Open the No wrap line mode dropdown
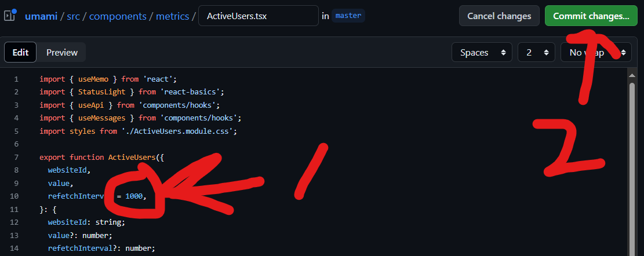The height and width of the screenshot is (256, 644). [596, 53]
